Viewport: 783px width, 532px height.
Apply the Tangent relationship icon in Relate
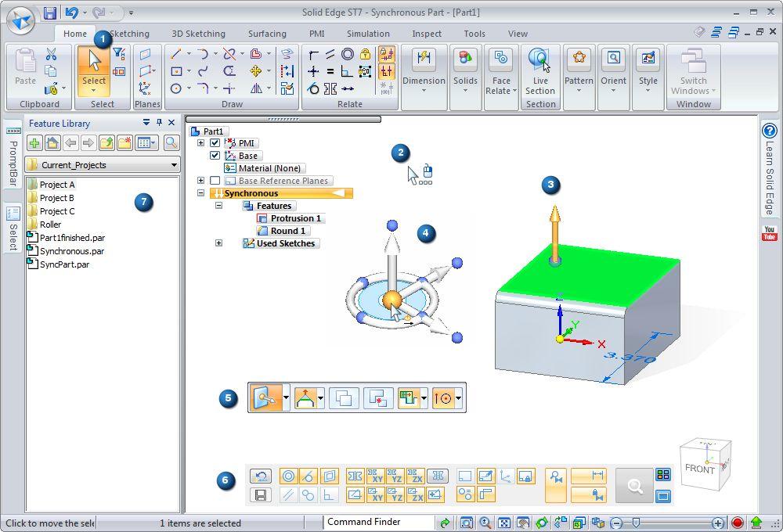tap(313, 89)
